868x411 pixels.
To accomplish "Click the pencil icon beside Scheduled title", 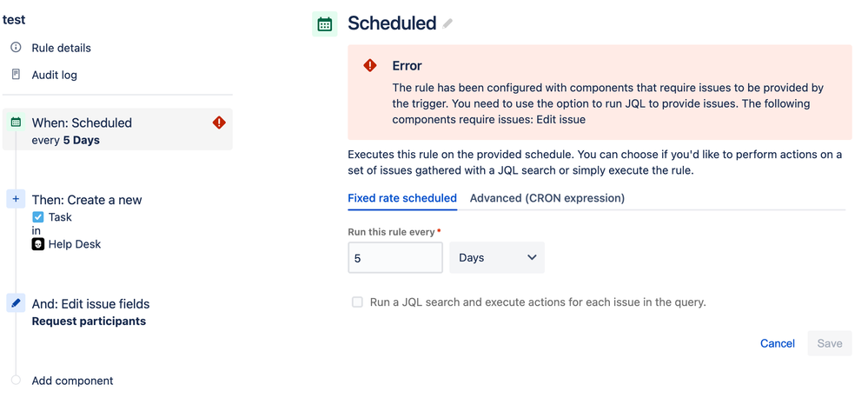I will tap(447, 23).
